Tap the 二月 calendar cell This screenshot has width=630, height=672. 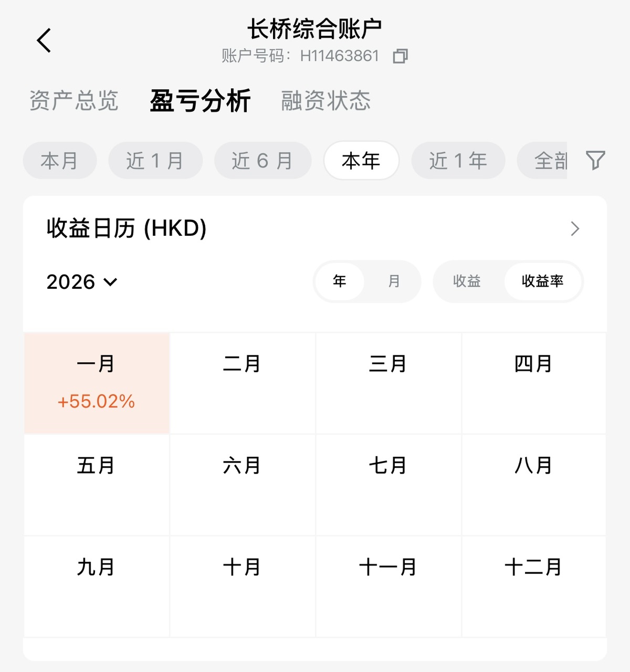click(242, 383)
